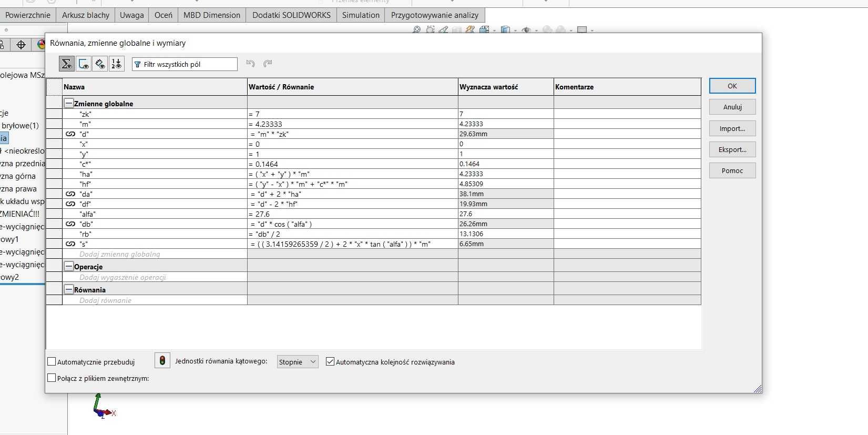
Task: Enable Połącz z plikiem zewnętrznym checkbox
Action: click(x=52, y=378)
